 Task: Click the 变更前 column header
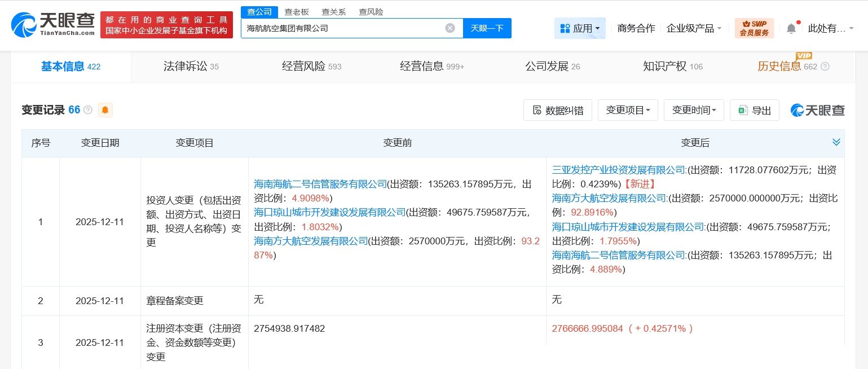point(397,143)
